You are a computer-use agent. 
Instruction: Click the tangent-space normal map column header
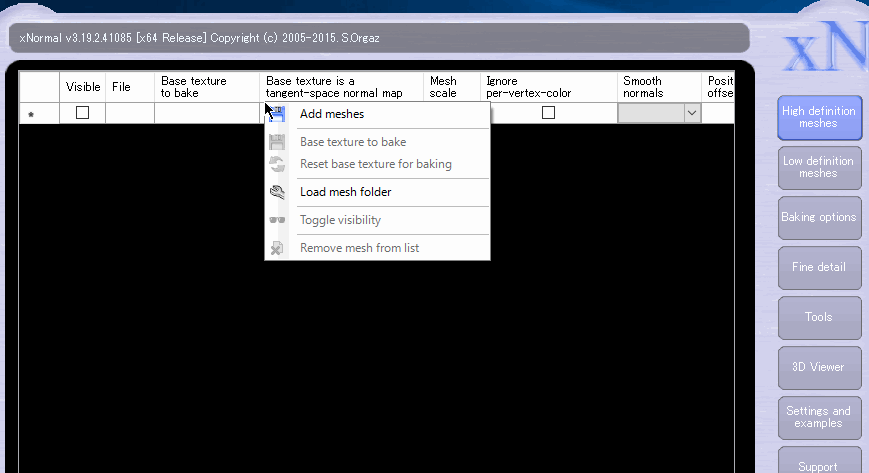coord(341,87)
